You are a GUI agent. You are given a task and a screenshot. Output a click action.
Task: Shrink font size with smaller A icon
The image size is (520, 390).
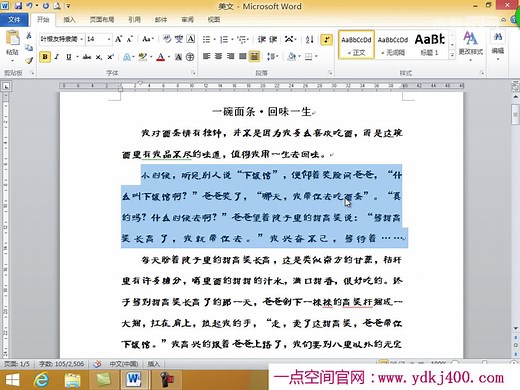(x=130, y=39)
